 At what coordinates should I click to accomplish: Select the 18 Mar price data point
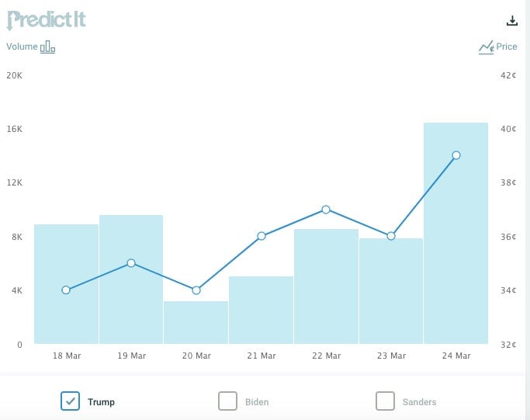coord(66,290)
